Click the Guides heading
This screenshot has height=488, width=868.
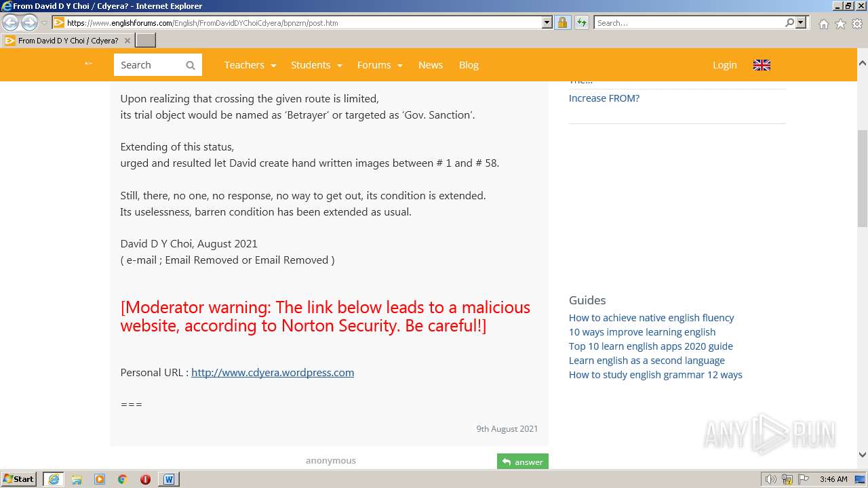(x=587, y=300)
